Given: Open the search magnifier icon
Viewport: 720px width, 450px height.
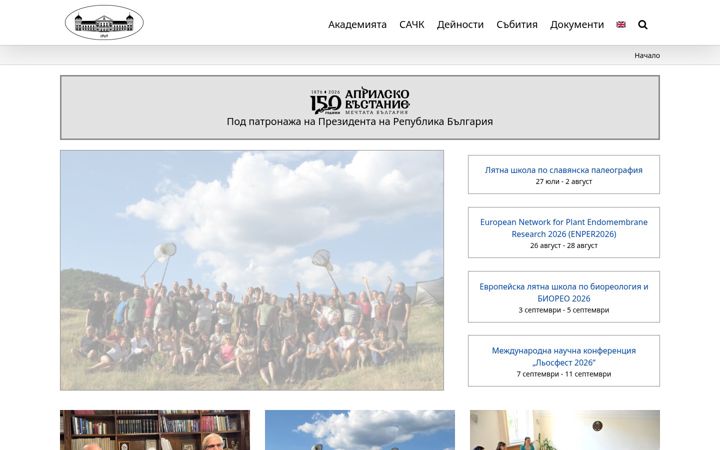Looking at the screenshot, I should click(643, 25).
